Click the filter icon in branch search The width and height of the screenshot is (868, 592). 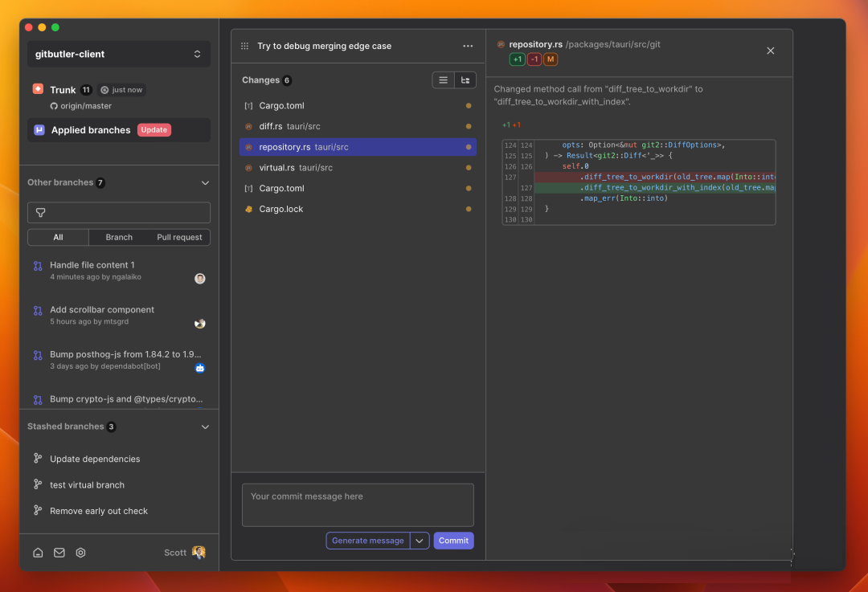(41, 213)
